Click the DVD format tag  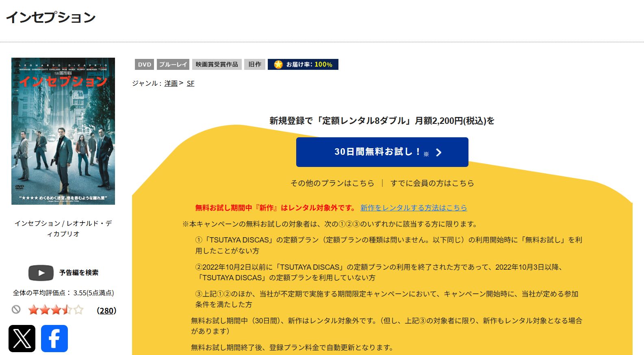click(145, 65)
